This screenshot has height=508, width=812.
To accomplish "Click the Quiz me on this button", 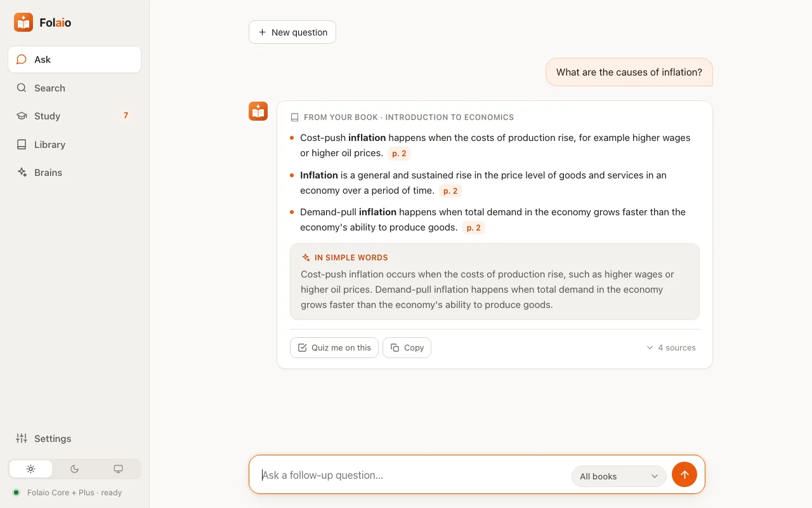I will pyautogui.click(x=334, y=347).
